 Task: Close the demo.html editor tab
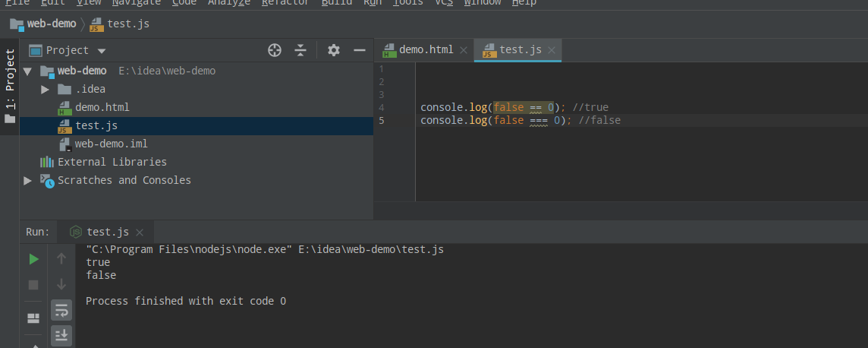tap(464, 50)
